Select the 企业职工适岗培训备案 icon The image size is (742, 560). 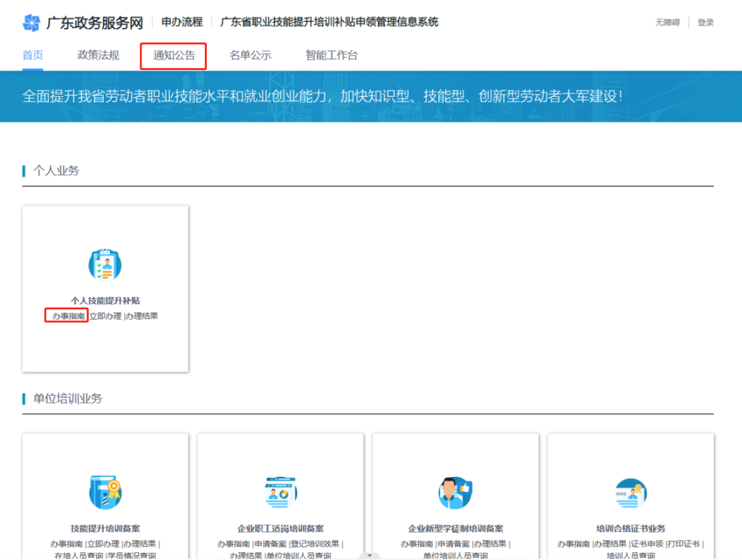point(280,493)
